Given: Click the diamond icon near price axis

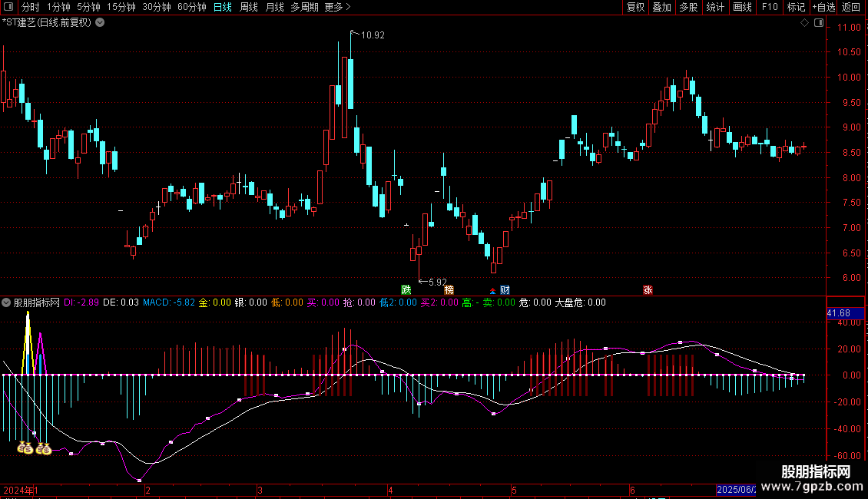Looking at the screenshot, I should (x=804, y=23).
